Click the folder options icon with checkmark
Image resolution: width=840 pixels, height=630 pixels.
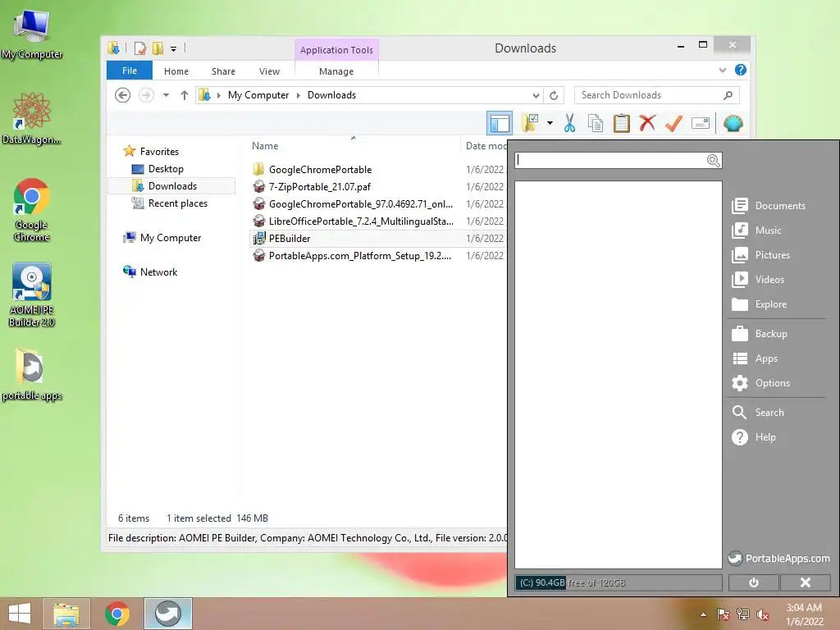click(x=530, y=123)
